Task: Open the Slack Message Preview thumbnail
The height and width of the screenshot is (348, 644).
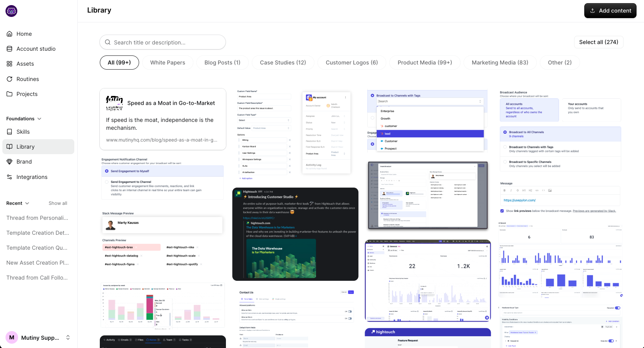Action: 163,239
